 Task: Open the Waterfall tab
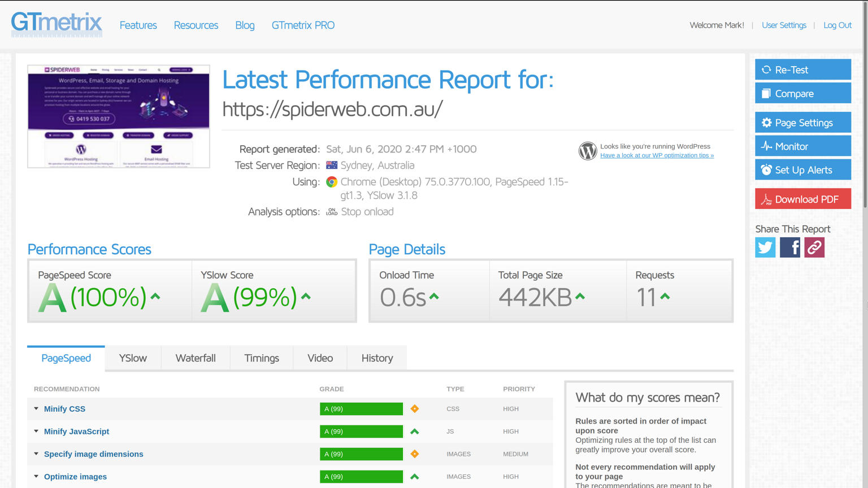click(x=196, y=358)
